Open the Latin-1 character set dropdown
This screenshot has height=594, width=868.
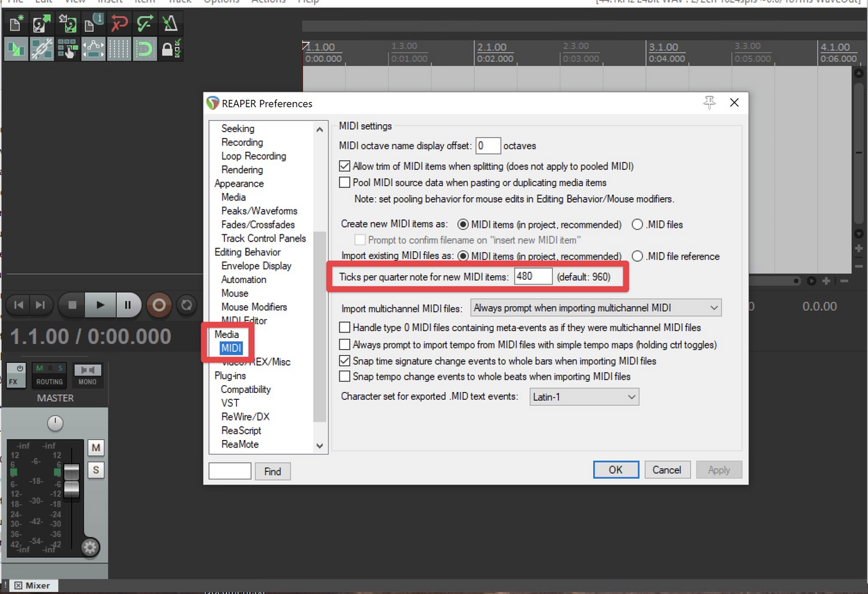tap(584, 397)
